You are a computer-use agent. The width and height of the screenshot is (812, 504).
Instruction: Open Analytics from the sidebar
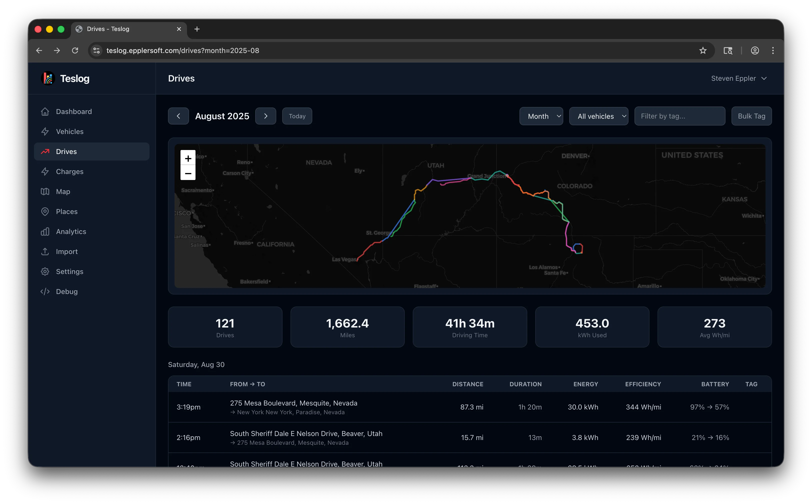71,231
